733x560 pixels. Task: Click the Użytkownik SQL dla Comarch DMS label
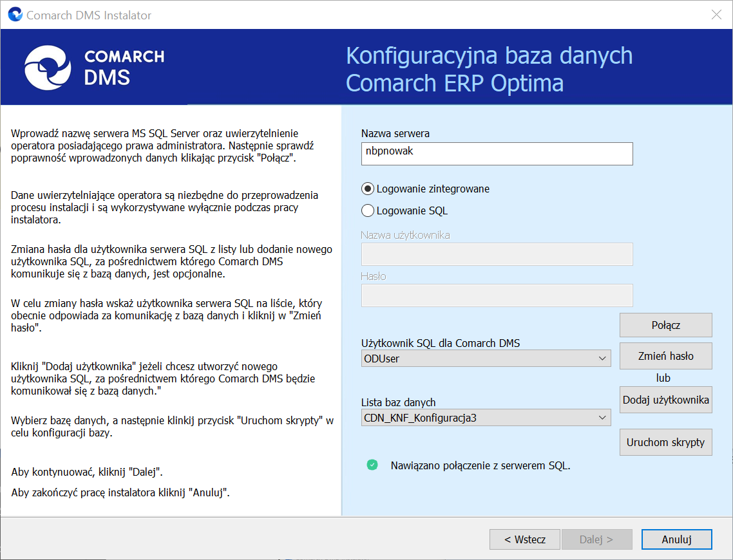click(x=441, y=343)
